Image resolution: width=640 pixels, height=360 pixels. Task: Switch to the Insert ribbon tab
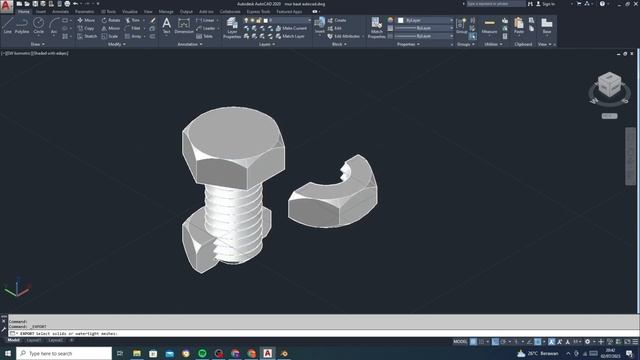(41, 11)
